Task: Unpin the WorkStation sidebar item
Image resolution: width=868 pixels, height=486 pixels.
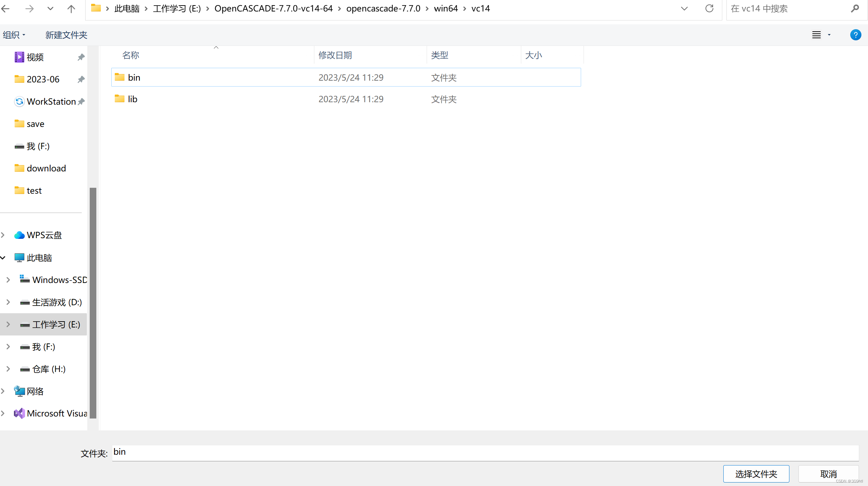Action: coord(81,101)
